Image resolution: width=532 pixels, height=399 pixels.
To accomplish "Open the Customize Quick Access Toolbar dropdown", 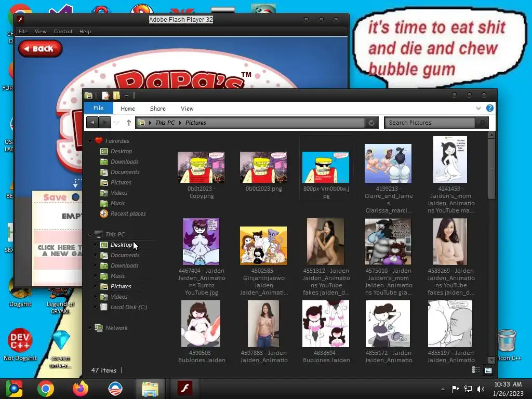I will pos(127,96).
